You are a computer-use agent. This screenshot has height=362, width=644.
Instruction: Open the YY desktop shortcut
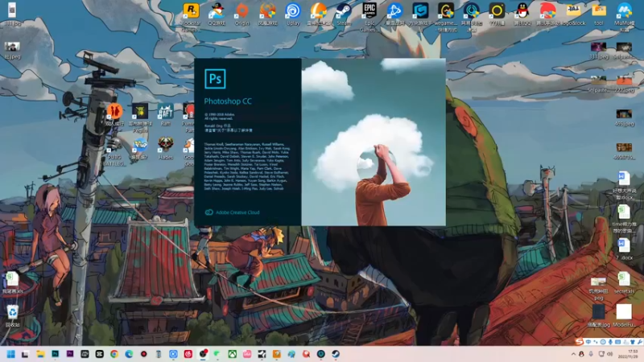[497, 14]
